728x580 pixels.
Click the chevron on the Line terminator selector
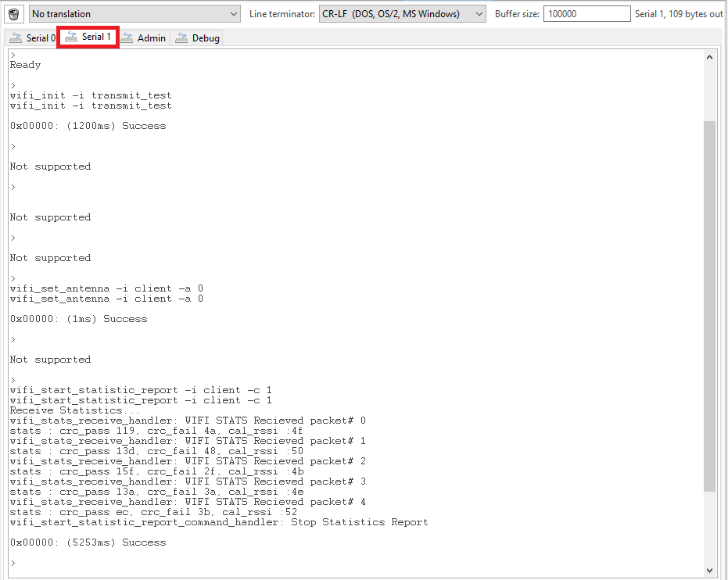pyautogui.click(x=478, y=13)
